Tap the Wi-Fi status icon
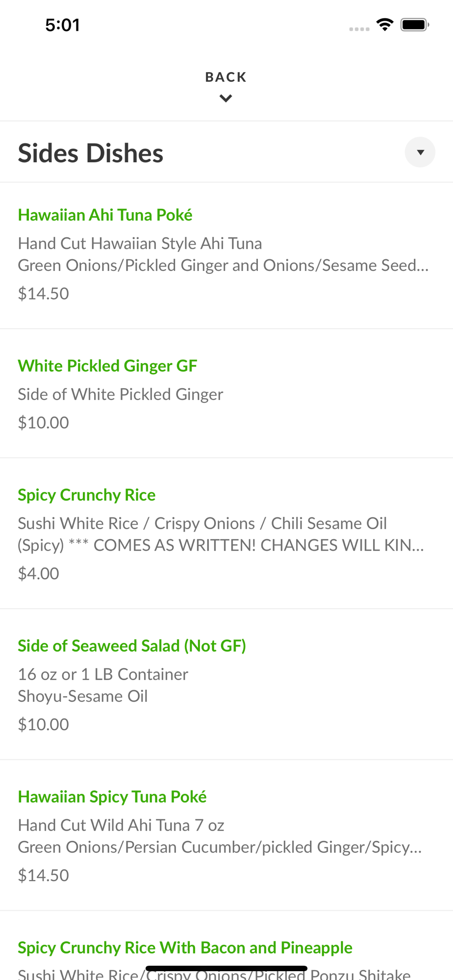The height and width of the screenshot is (980, 453). [x=385, y=24]
